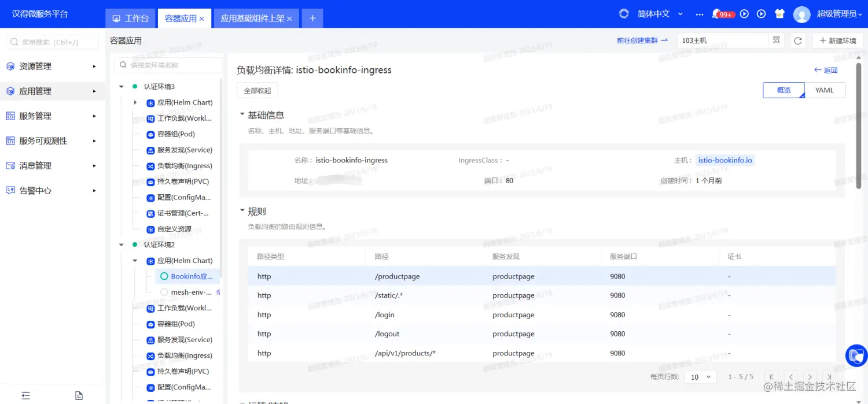
Task: Expand the 资源管理 menu arrow
Action: (x=94, y=66)
